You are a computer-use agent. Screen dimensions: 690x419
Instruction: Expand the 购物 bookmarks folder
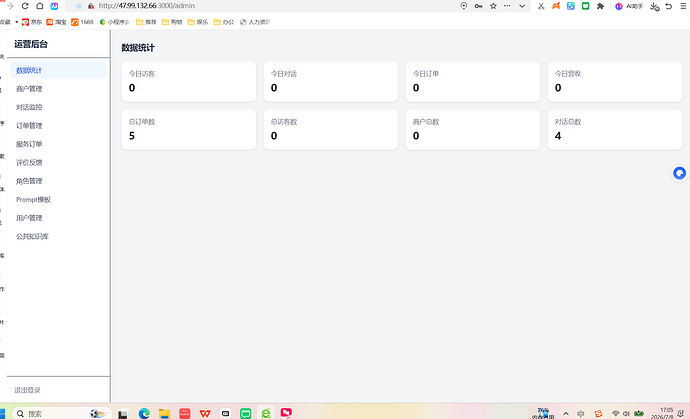pyautogui.click(x=172, y=22)
